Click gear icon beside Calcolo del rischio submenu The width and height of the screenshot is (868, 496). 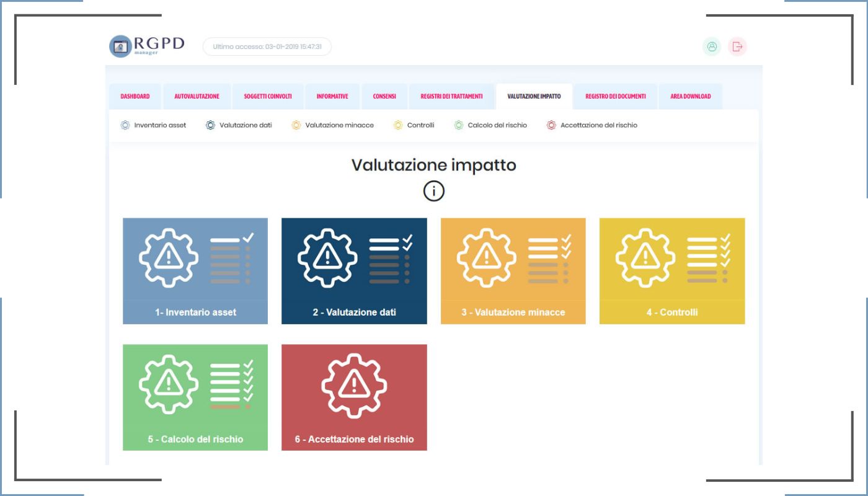pos(459,125)
